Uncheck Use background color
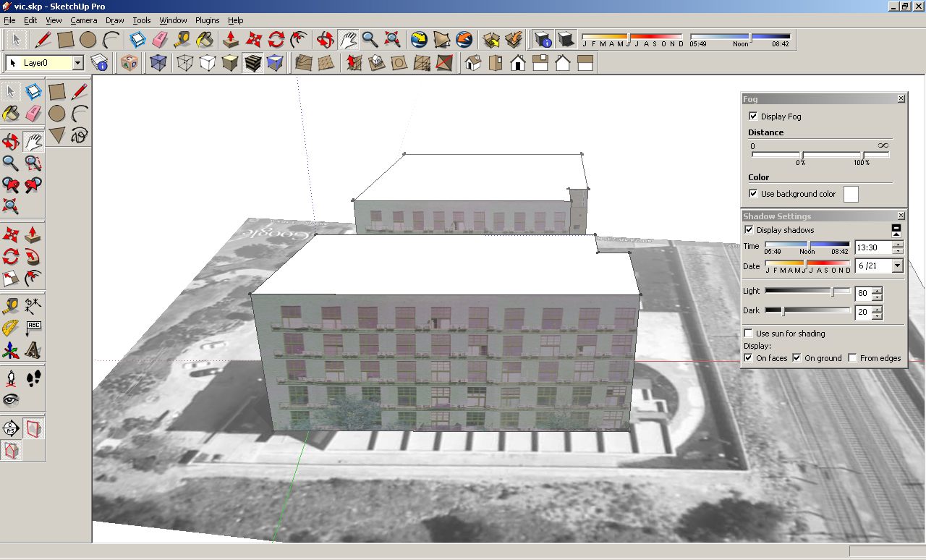This screenshot has height=560, width=926. [753, 194]
